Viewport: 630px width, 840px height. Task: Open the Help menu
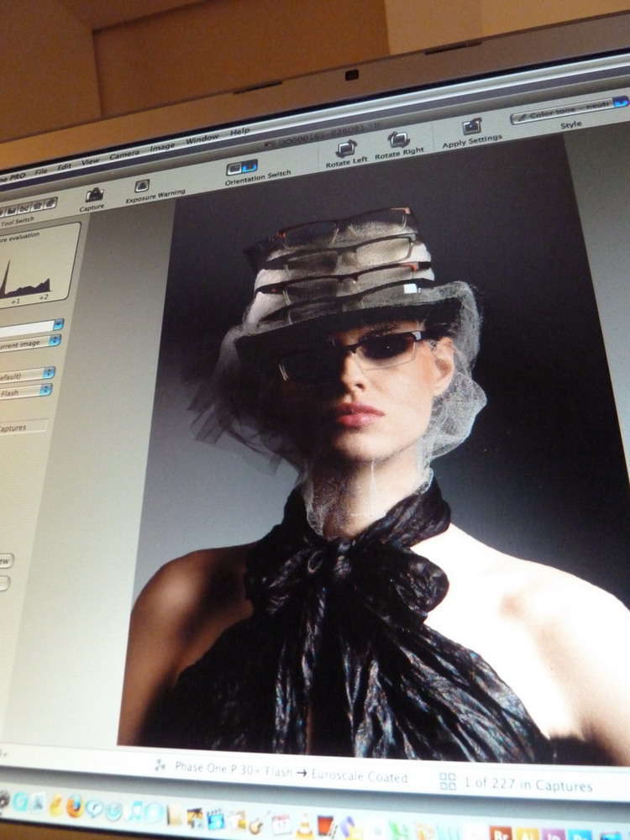coord(239,132)
